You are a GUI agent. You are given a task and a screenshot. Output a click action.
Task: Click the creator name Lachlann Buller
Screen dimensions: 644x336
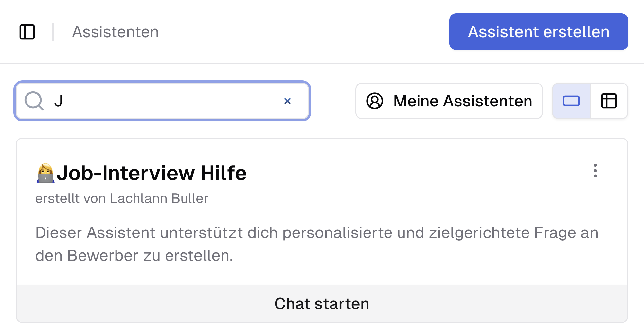[159, 198]
